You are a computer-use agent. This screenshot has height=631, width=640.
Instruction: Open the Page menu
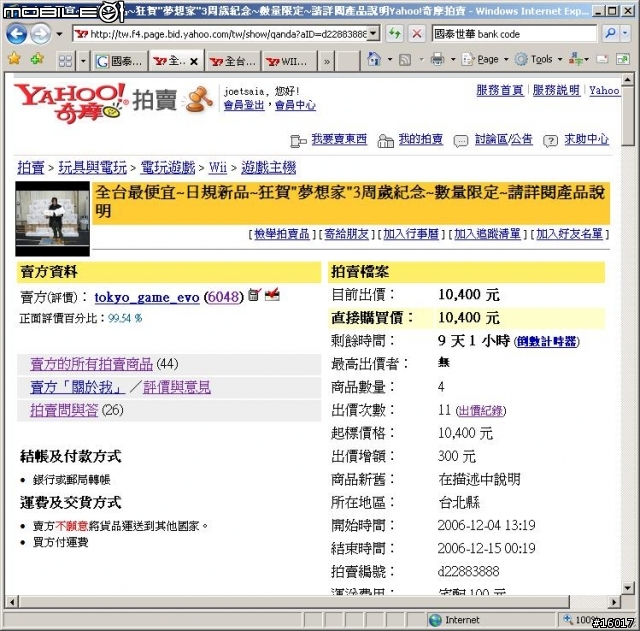tap(485, 60)
